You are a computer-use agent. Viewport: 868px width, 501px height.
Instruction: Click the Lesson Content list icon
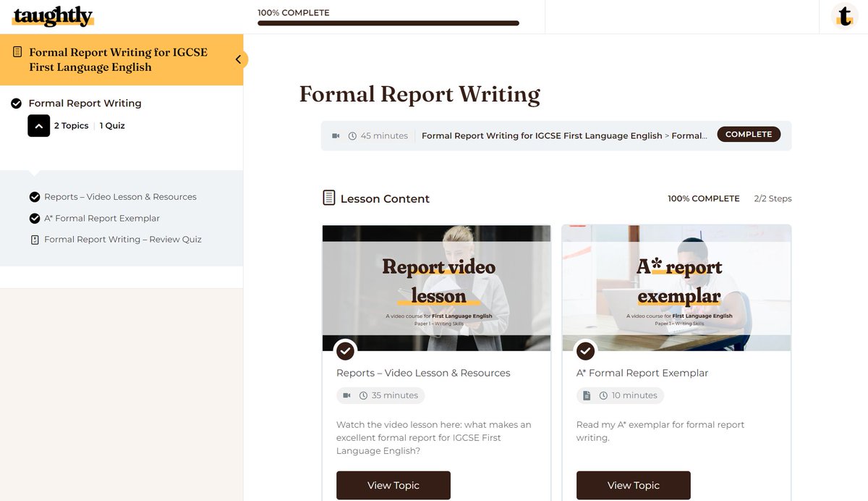point(328,198)
